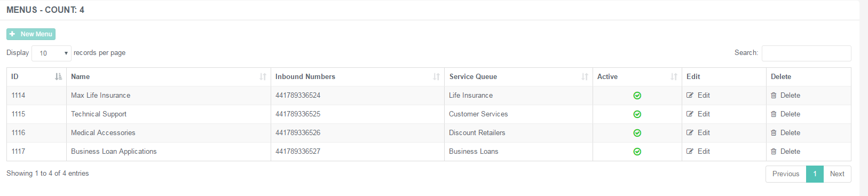This screenshot has width=868, height=196.
Task: Toggle active status for Technical Support
Action: (637, 114)
